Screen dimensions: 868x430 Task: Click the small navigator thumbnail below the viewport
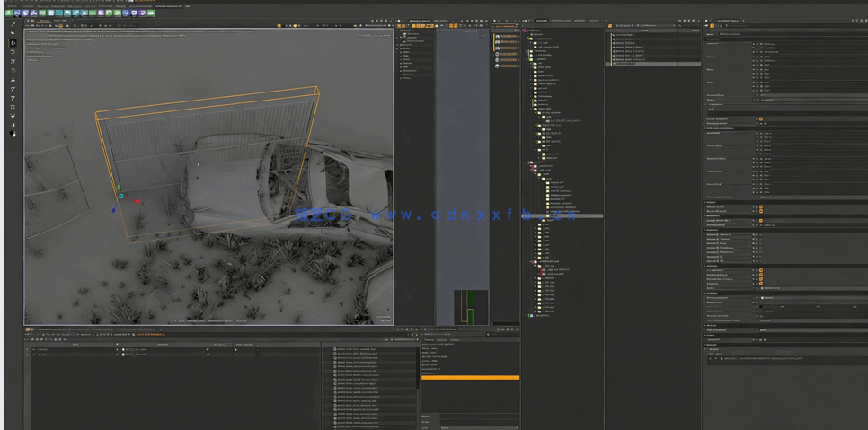coord(470,307)
